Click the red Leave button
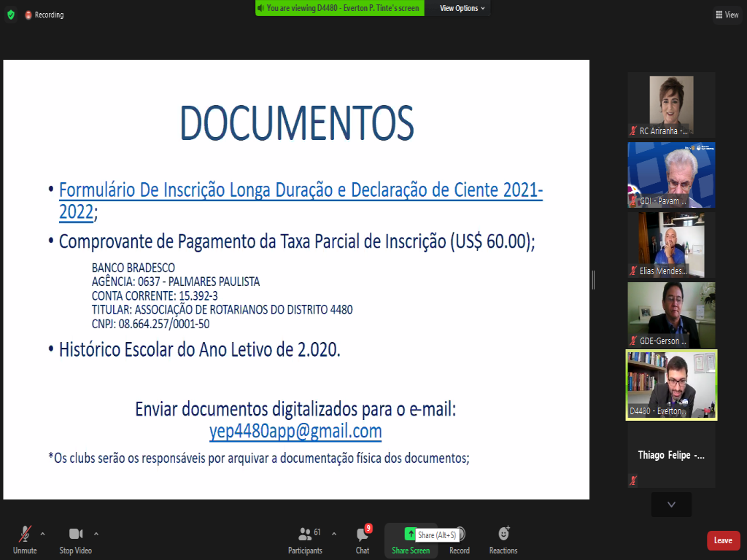The image size is (747, 560). pos(723,540)
